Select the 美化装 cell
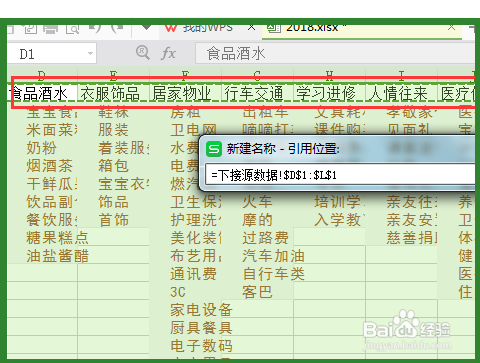Viewport: 480px width, 363px height. [185, 238]
